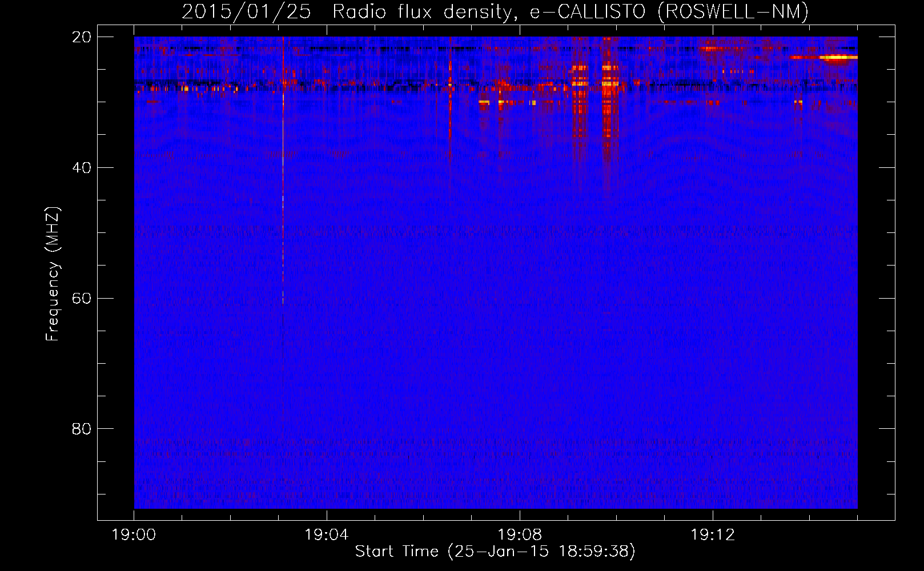924x571 pixels.
Task: Click the 'Start Time (25-Jan-15 18:59:38)' label
Action: (x=495, y=552)
